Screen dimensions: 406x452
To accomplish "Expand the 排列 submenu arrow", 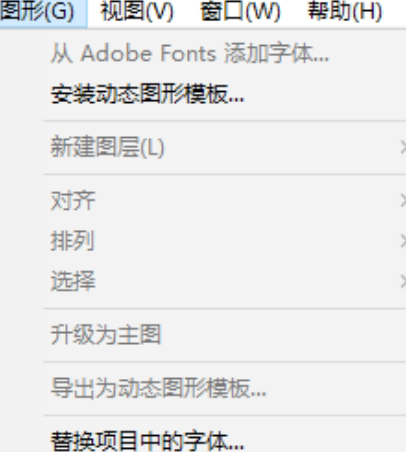I will tap(403, 241).
